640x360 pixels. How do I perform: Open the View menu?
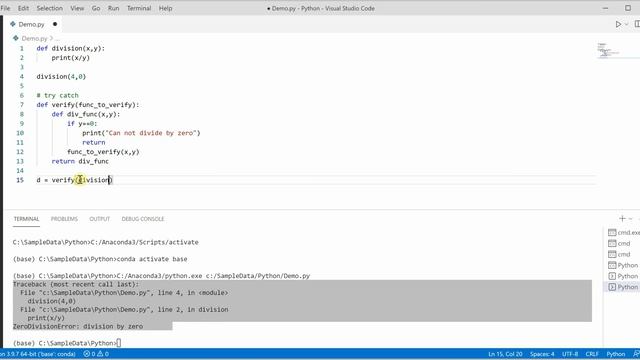pyautogui.click(x=77, y=8)
